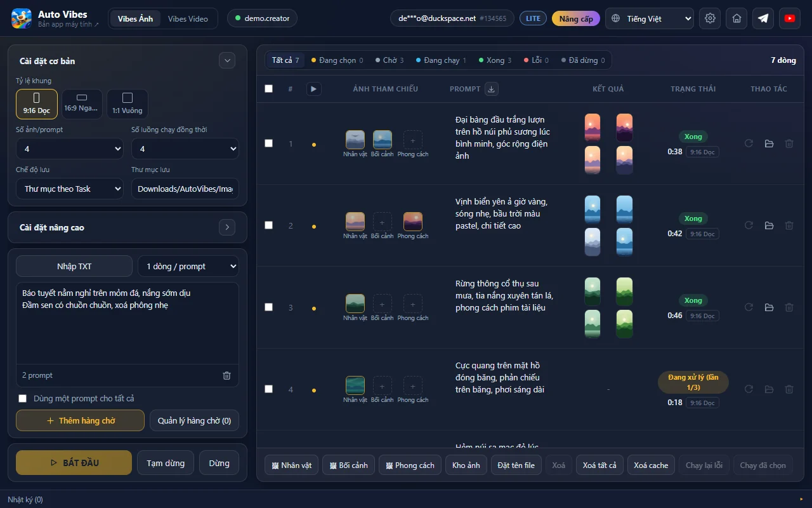812x508 pixels.
Task: Click the BẮT ĐẦU start button
Action: tap(74, 463)
